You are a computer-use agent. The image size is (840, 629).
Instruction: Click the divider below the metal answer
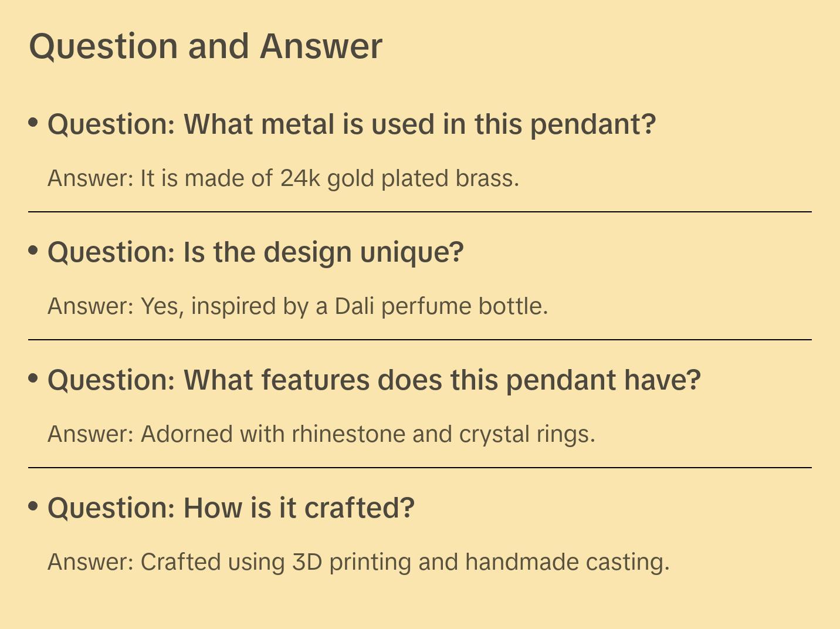click(x=419, y=212)
